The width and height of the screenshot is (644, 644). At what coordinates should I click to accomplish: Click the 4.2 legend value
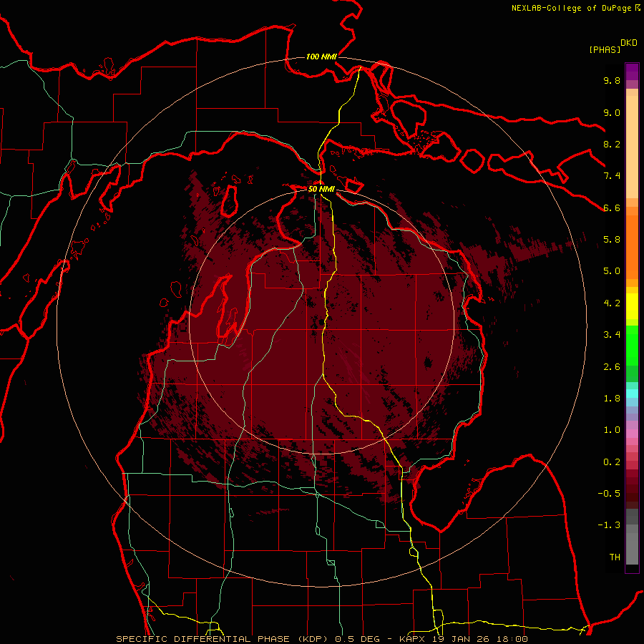coord(612,303)
